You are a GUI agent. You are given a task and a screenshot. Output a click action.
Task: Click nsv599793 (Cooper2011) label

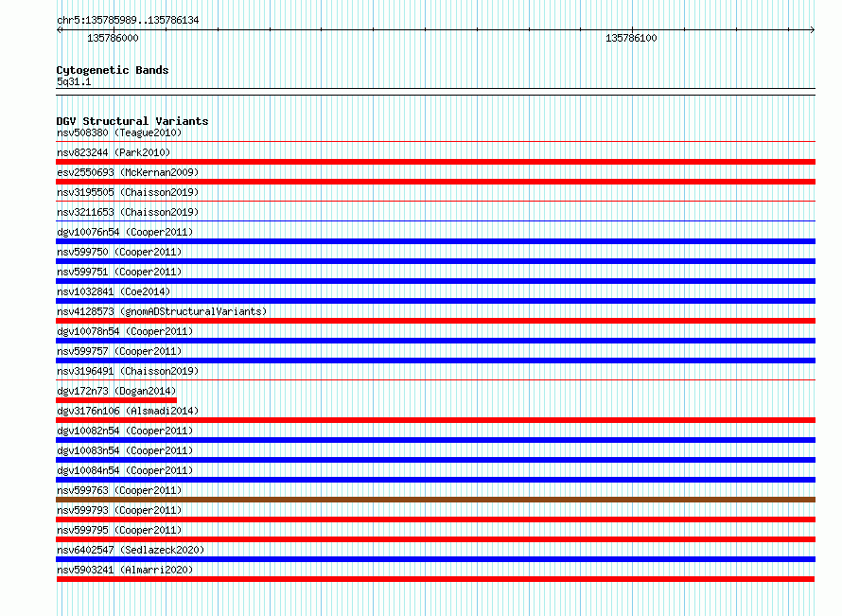pos(119,510)
